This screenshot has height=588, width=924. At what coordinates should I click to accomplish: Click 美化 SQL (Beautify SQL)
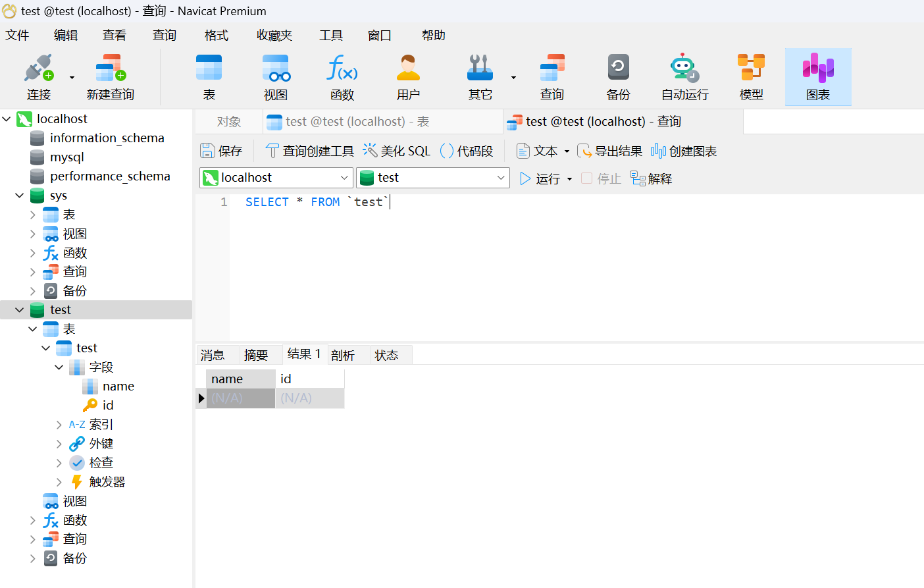tap(396, 151)
